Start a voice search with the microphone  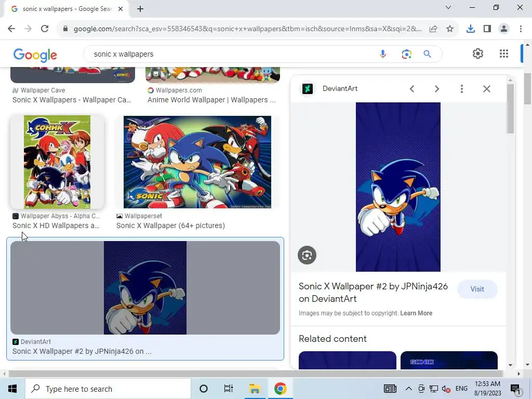383,54
